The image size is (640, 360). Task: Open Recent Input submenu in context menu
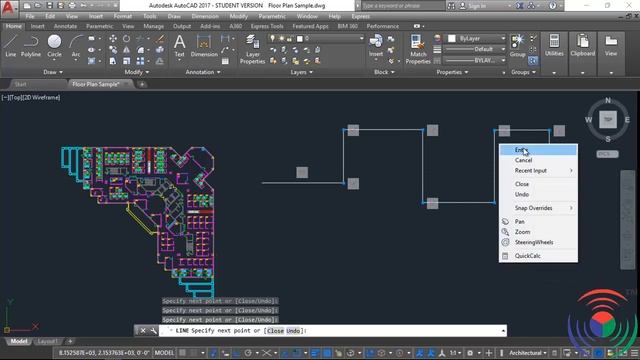538,171
